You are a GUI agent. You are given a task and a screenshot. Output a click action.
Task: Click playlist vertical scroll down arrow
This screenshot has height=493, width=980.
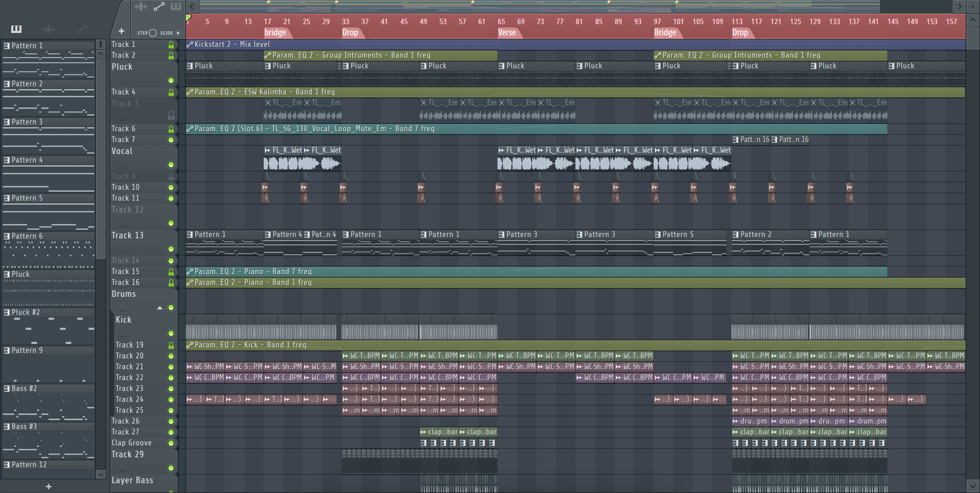973,486
